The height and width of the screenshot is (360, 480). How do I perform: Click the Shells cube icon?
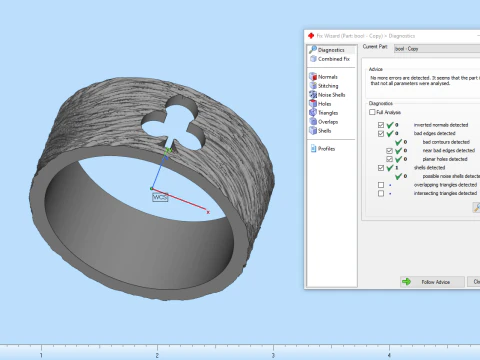click(313, 131)
